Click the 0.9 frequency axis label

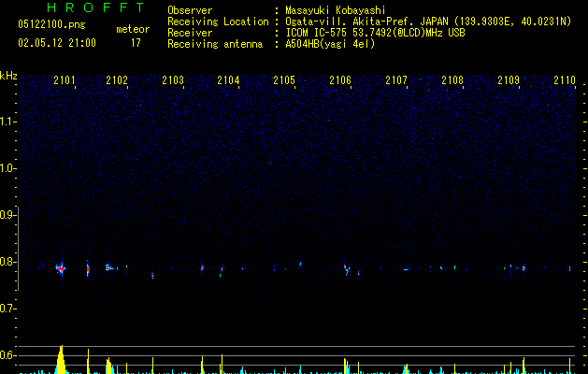[x=8, y=215]
